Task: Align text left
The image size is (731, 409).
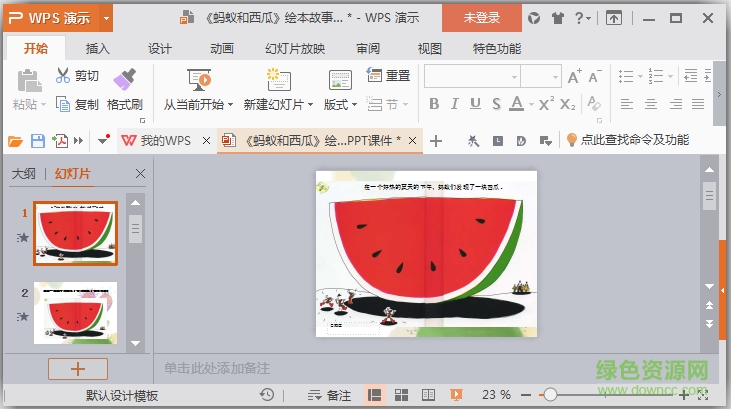Action: coord(627,104)
